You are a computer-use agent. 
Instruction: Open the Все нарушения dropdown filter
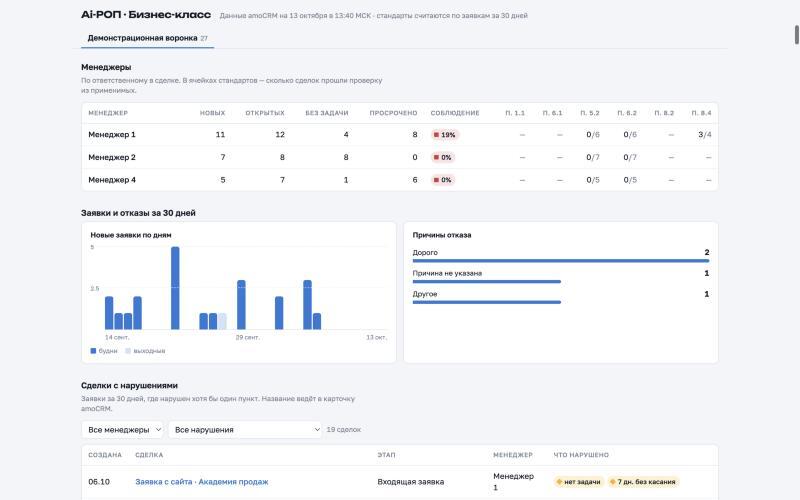click(245, 430)
